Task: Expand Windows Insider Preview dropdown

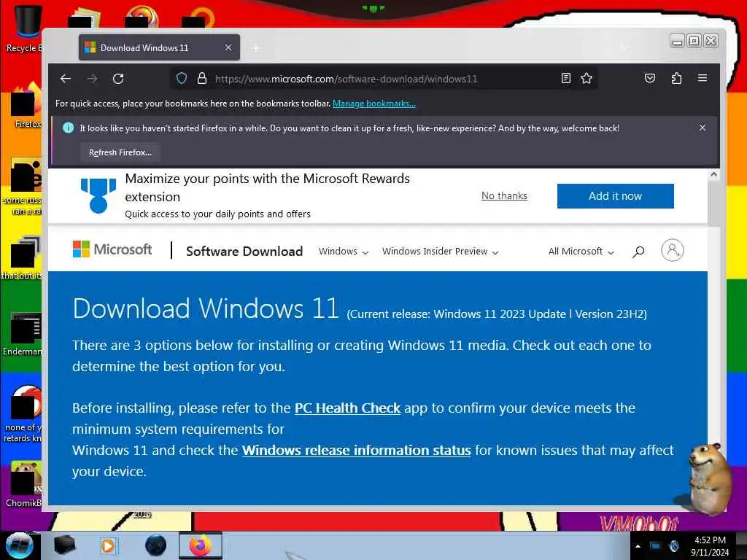Action: [x=440, y=252]
